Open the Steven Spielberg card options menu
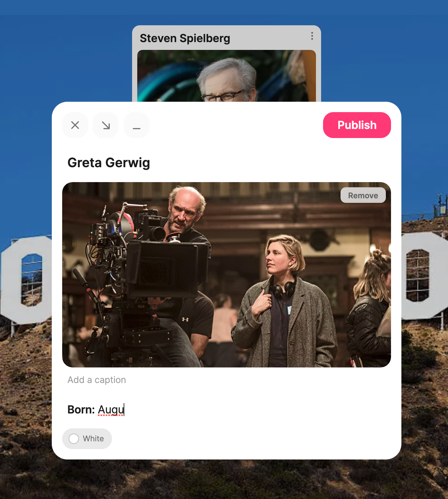 (312, 36)
